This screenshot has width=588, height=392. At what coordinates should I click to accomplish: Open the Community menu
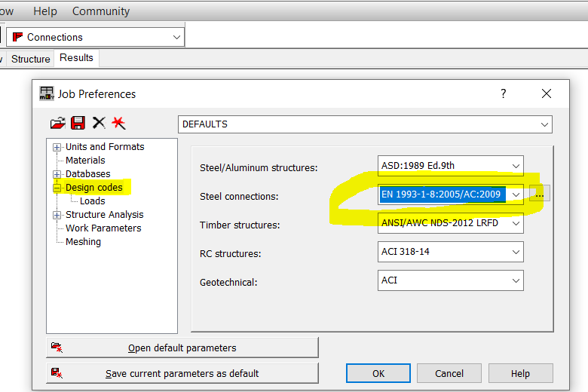101,11
